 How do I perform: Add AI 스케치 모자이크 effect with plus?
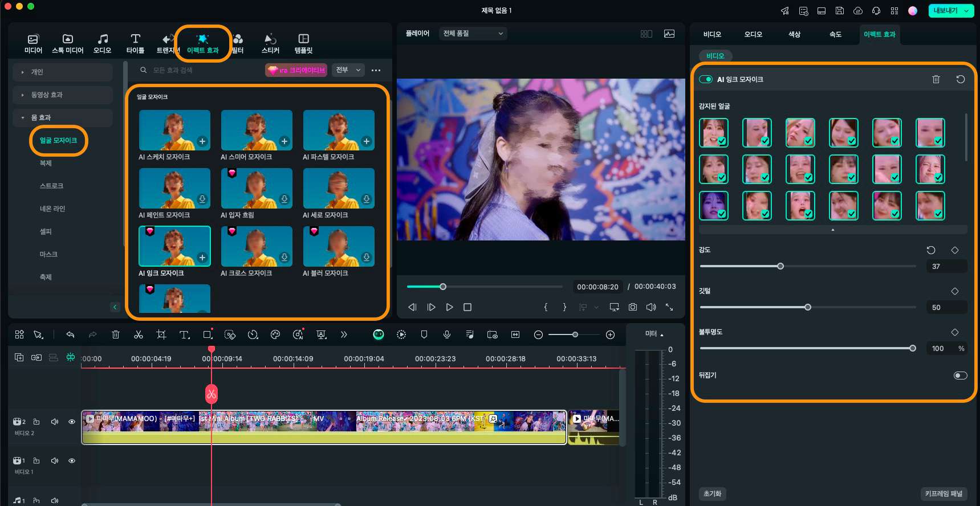[202, 141]
